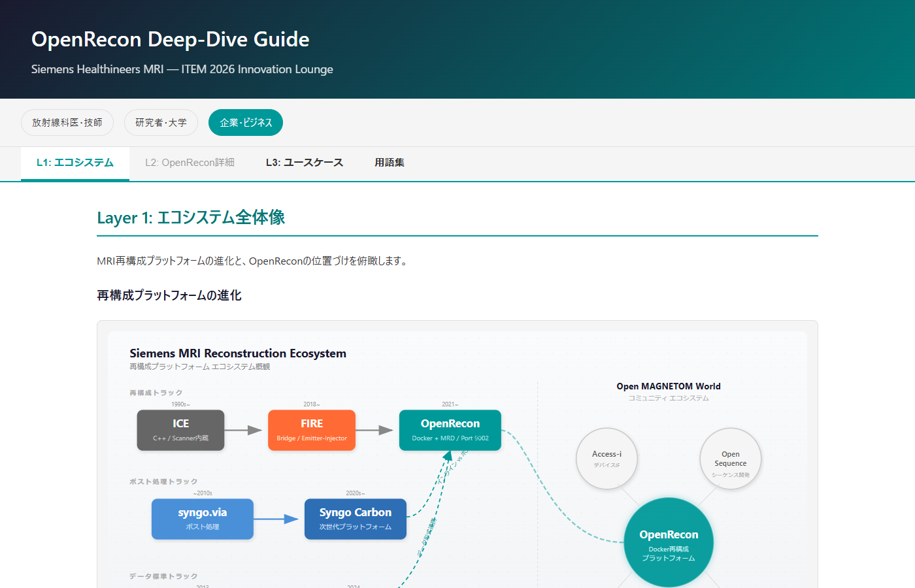Open the L1: エコシステム tab
The height and width of the screenshot is (588, 915).
[x=75, y=163]
